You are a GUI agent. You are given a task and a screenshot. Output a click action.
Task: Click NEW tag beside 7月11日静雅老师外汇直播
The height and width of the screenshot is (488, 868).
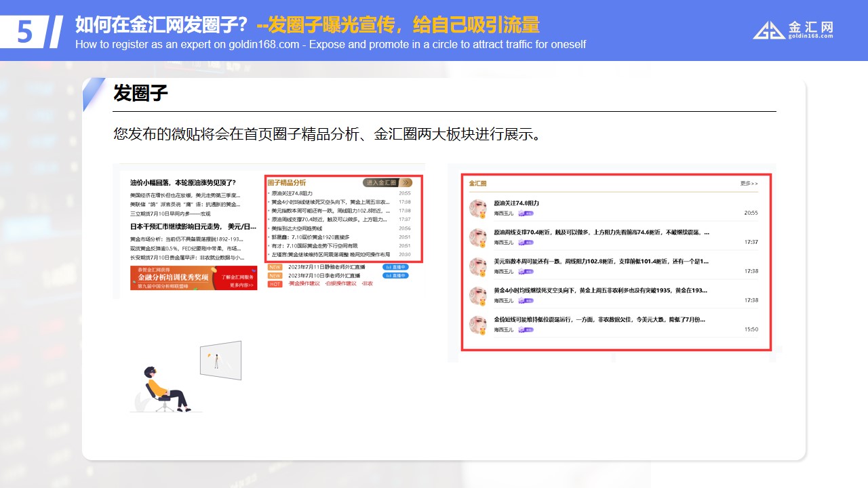pyautogui.click(x=275, y=267)
